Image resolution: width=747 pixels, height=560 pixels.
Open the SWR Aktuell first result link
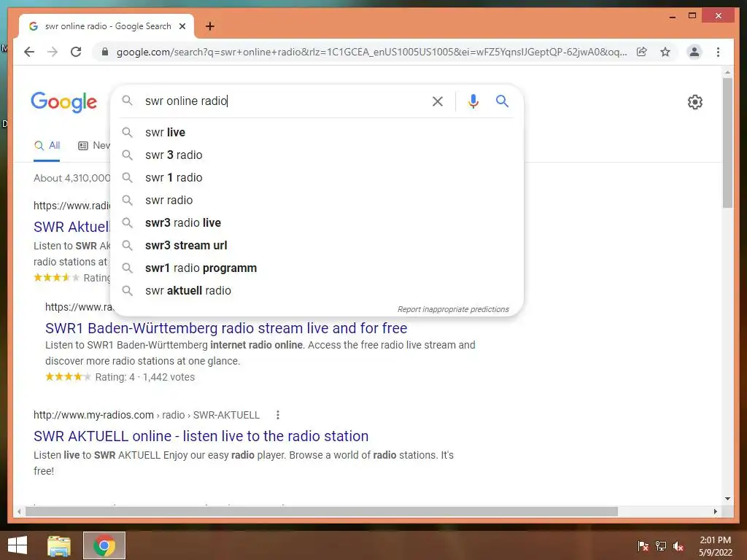(x=71, y=227)
